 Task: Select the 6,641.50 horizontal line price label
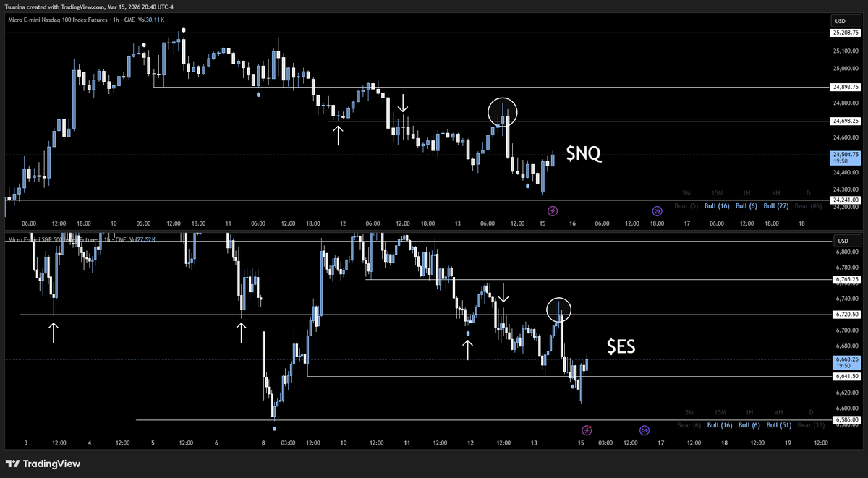pyautogui.click(x=846, y=376)
